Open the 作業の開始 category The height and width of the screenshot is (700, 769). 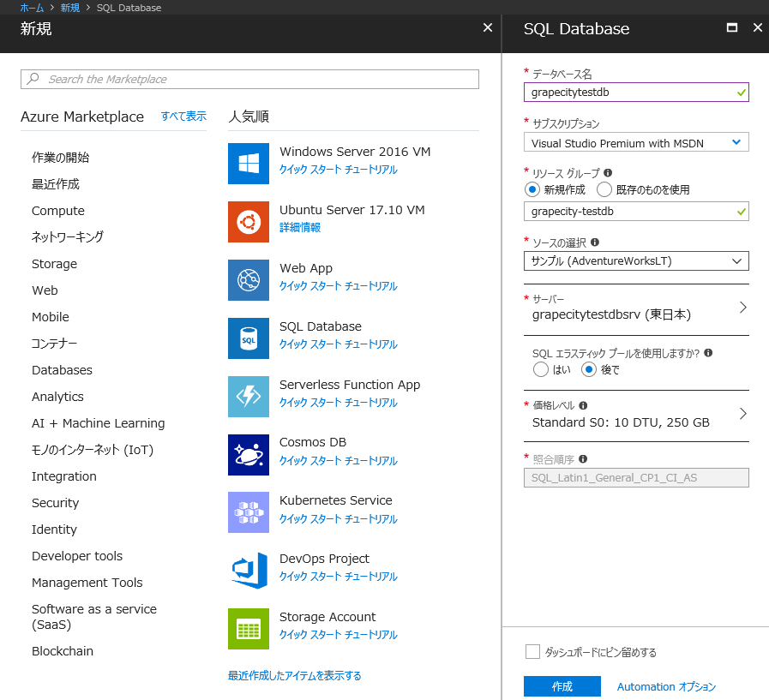point(60,158)
